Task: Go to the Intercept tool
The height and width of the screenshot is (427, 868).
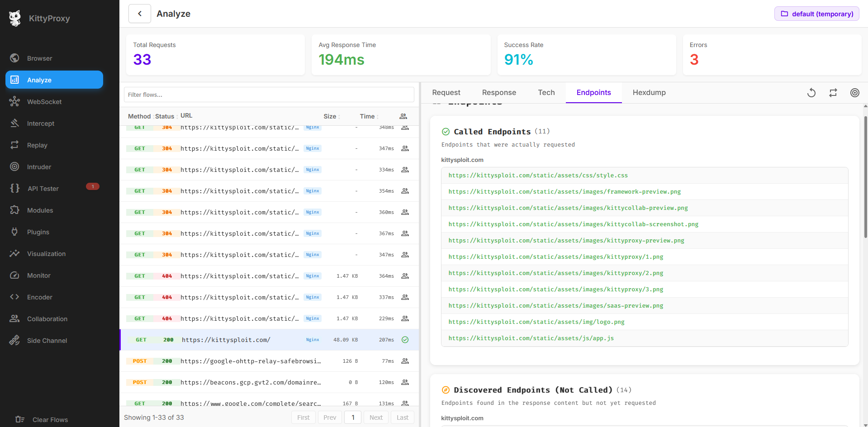Action: 40,123
